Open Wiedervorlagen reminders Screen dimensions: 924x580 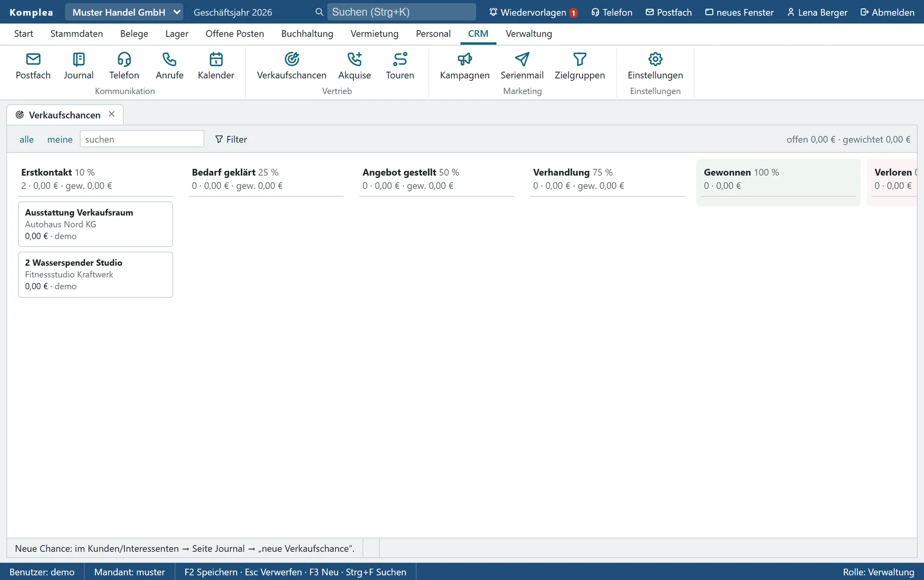pos(533,12)
